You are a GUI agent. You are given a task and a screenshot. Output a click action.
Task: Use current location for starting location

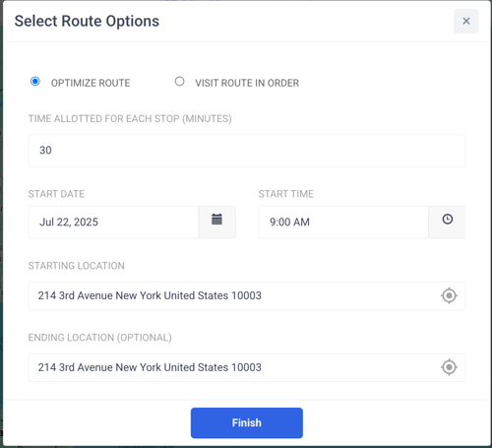pos(449,295)
